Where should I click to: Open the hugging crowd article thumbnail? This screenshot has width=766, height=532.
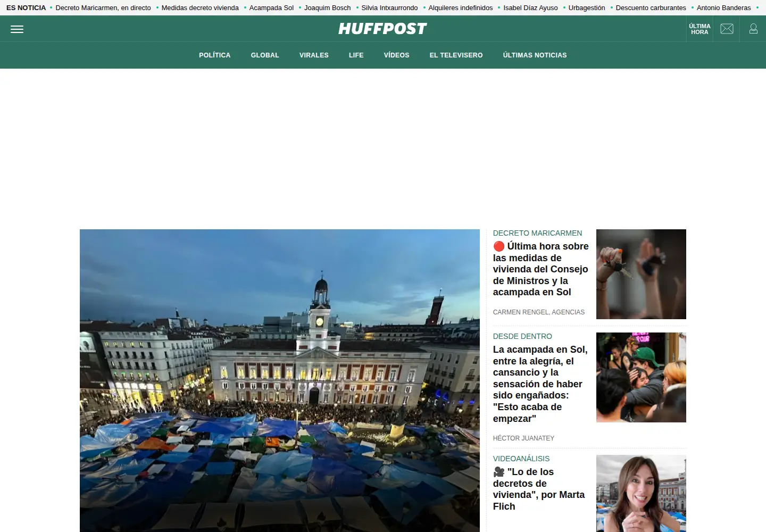(641, 377)
